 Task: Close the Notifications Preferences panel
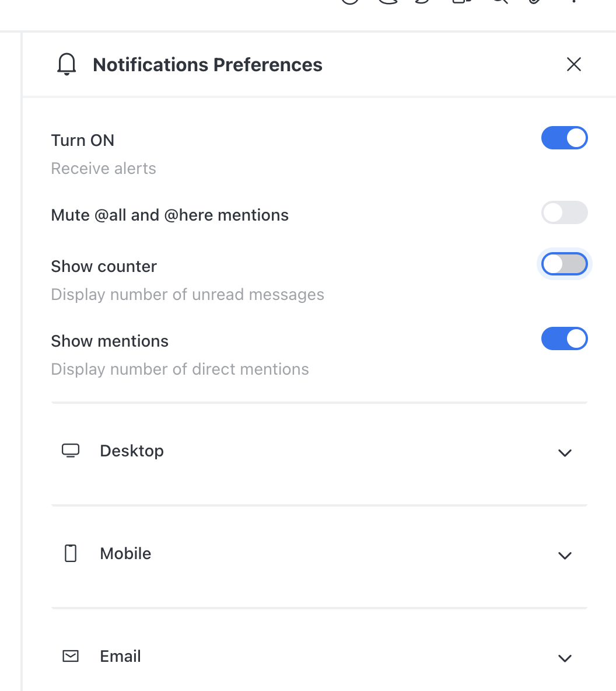pos(573,64)
